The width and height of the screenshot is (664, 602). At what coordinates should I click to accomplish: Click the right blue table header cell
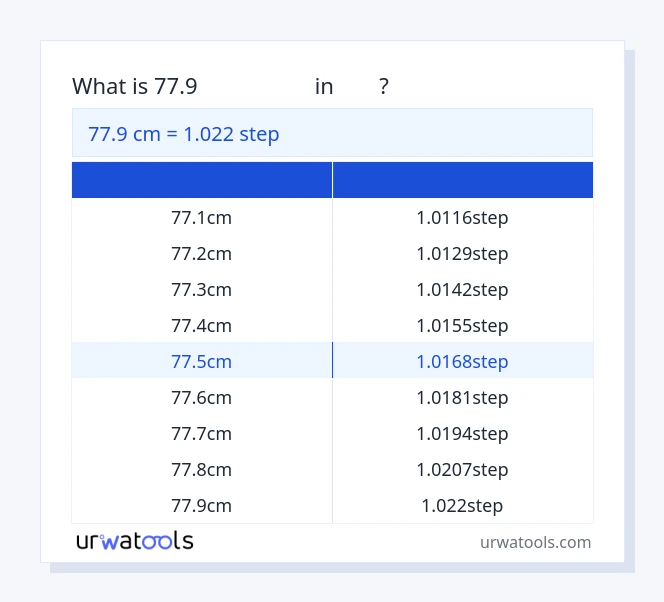[x=462, y=180]
